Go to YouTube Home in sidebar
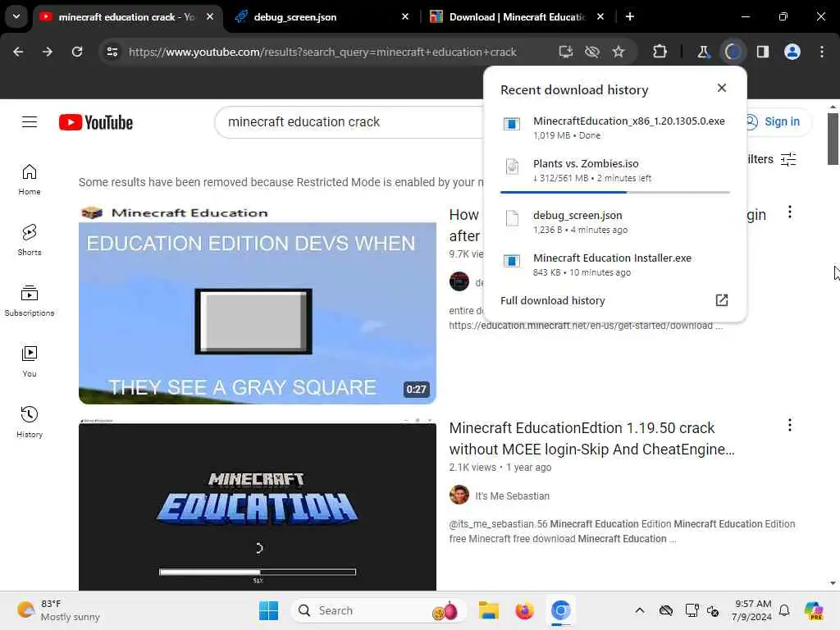Screen dimensions: 840x630 (x=30, y=180)
